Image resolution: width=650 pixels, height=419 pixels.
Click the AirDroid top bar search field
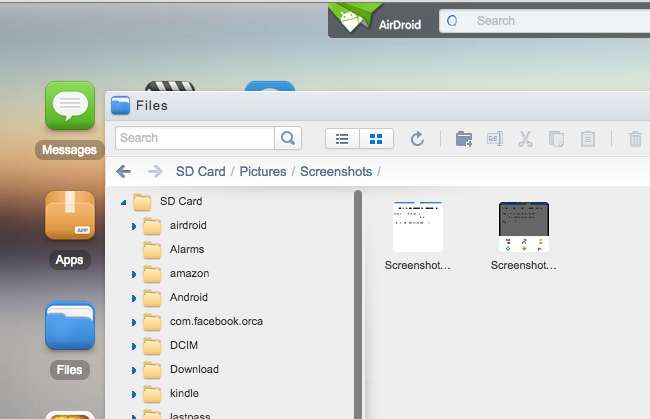tap(544, 21)
